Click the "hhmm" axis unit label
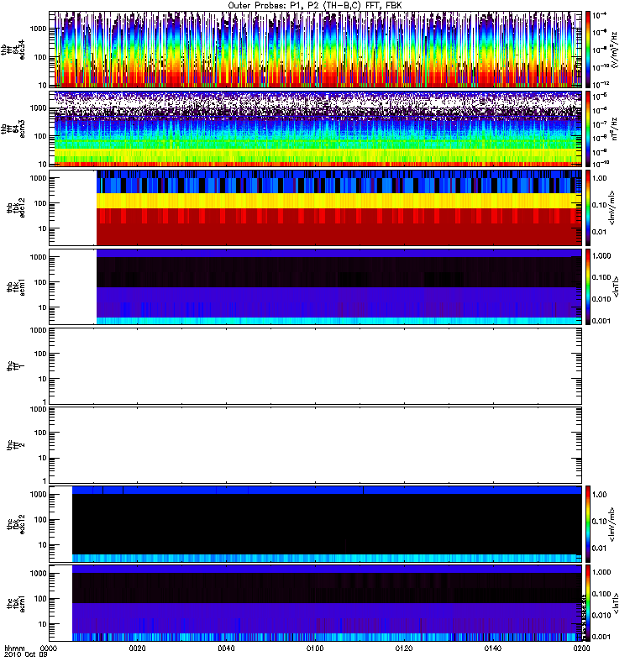This screenshot has width=630, height=672. [x=14, y=648]
